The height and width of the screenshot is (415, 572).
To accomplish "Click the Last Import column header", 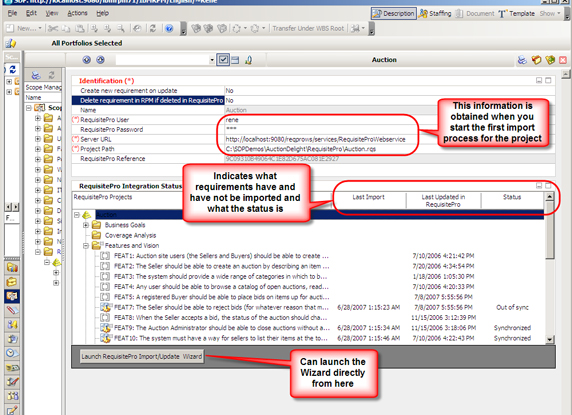I will pos(368,197).
